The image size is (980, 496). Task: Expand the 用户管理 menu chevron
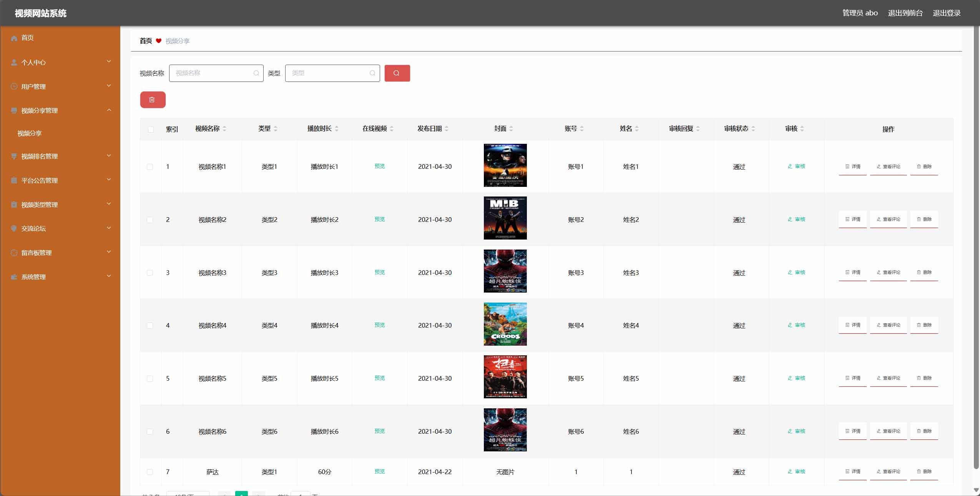(x=109, y=86)
